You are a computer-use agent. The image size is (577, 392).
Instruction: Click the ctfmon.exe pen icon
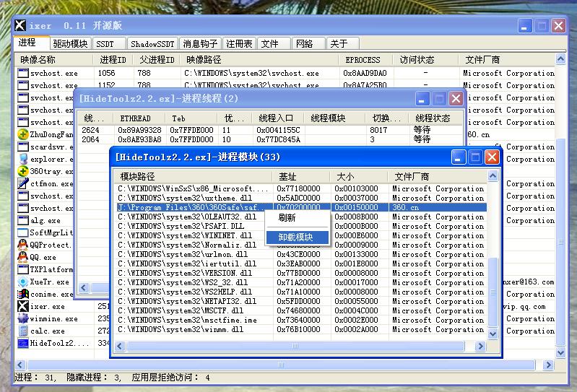[x=23, y=183]
